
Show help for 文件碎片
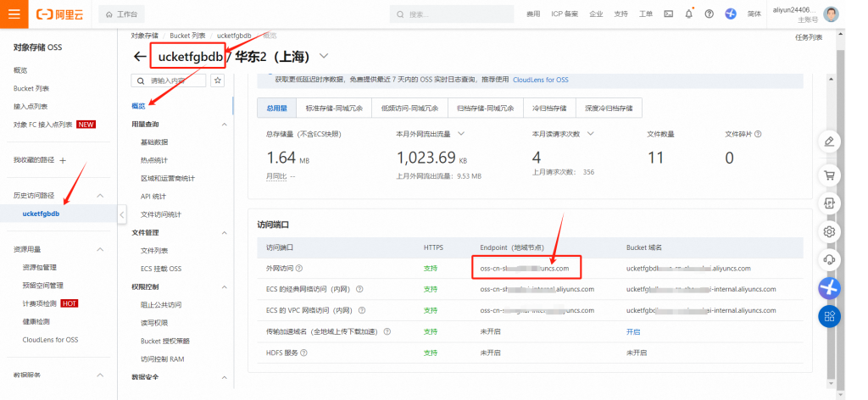(758, 134)
